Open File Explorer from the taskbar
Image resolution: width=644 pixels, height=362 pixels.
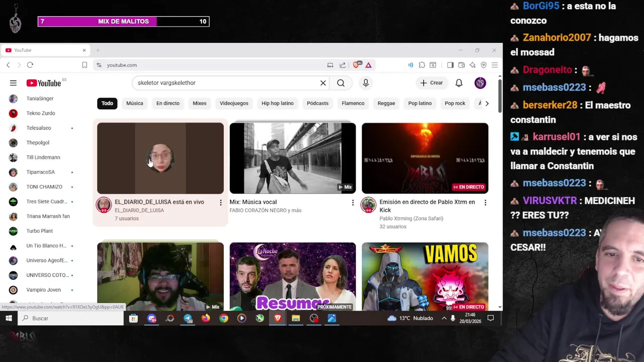296,318
